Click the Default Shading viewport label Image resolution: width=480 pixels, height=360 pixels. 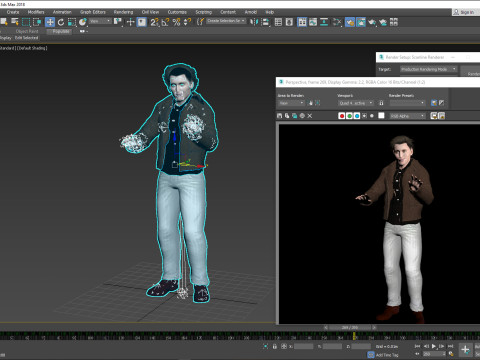(32, 48)
